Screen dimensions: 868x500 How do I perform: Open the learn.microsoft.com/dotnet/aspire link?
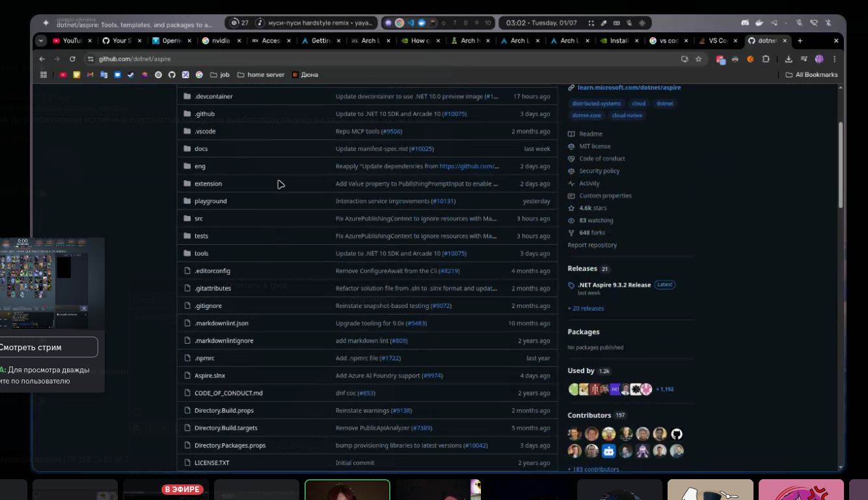[629, 88]
